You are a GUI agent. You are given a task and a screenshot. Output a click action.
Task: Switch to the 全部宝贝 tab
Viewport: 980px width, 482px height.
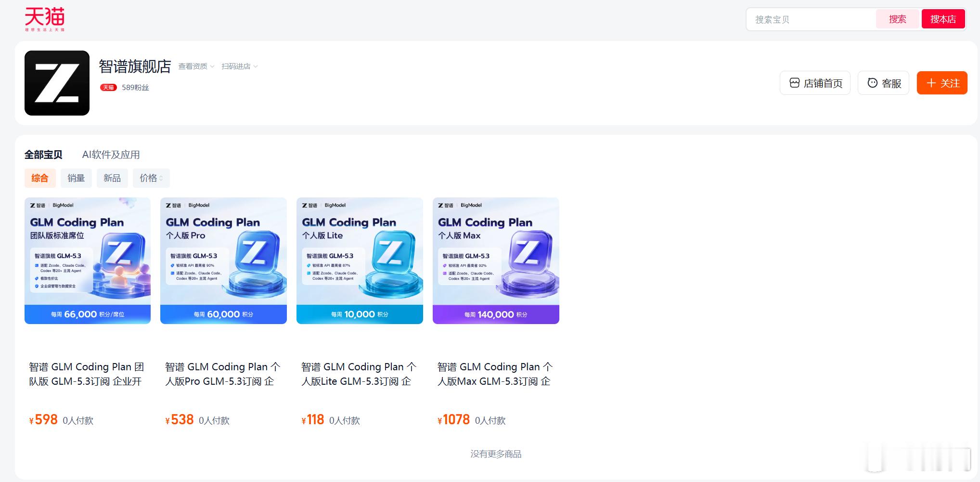point(43,155)
